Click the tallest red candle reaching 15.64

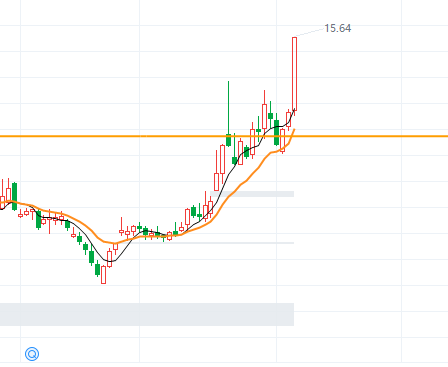294,74
